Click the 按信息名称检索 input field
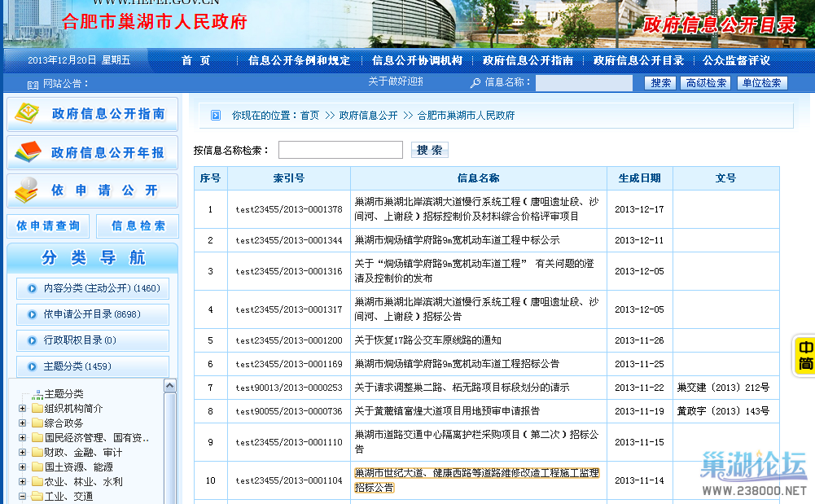 [340, 150]
